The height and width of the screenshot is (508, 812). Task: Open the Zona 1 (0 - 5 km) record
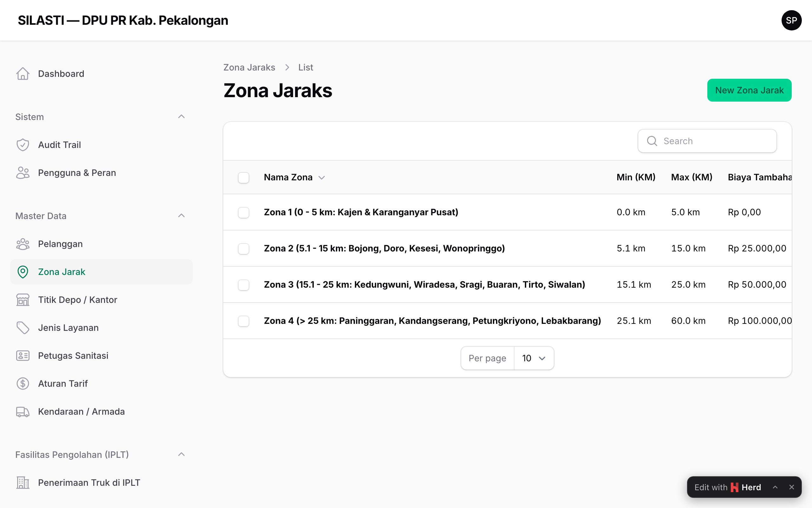361,212
